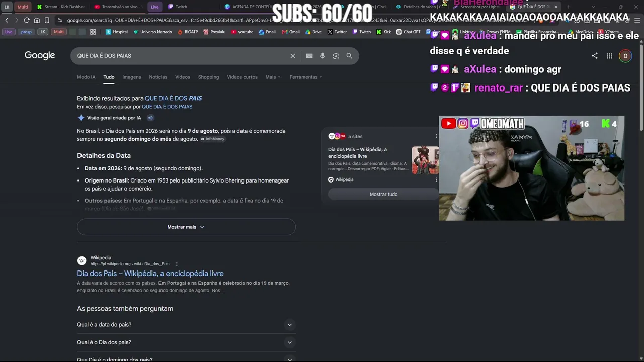644x362 pixels.
Task: Expand AI overview with Mostrar mais
Action: point(186,227)
